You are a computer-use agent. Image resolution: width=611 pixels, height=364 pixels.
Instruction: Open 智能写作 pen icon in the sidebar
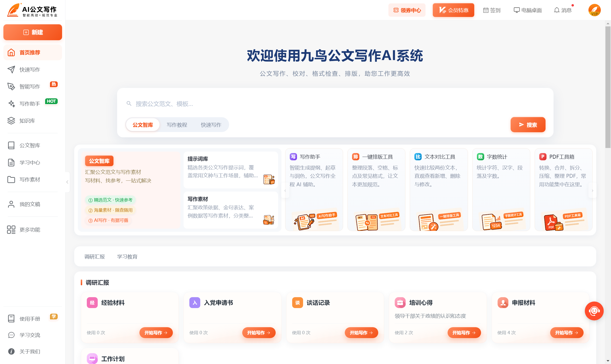coord(11,87)
